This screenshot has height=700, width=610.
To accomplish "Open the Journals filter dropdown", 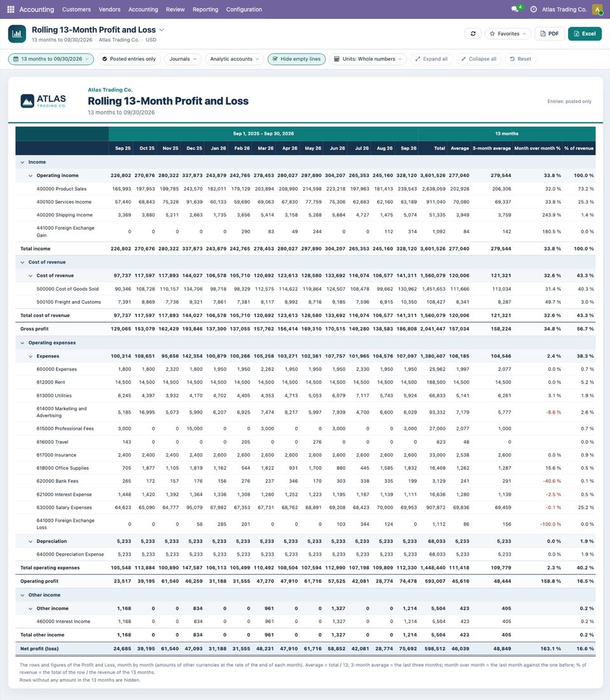I will [183, 59].
